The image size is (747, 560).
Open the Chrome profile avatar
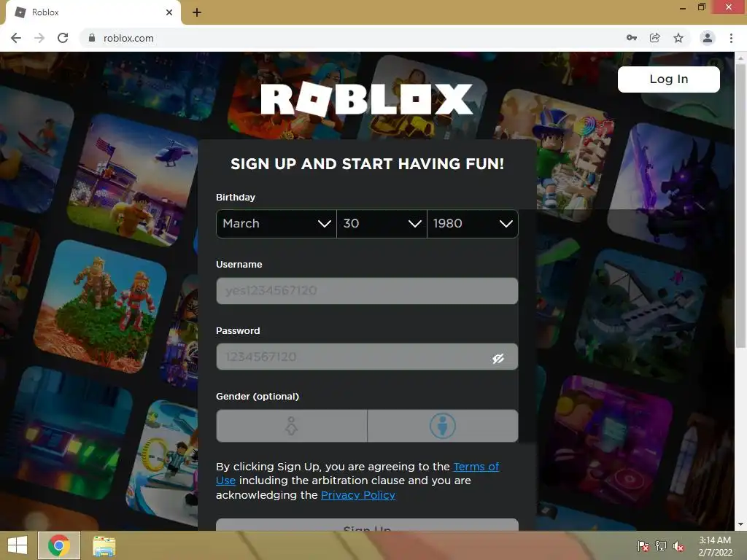[x=708, y=38]
